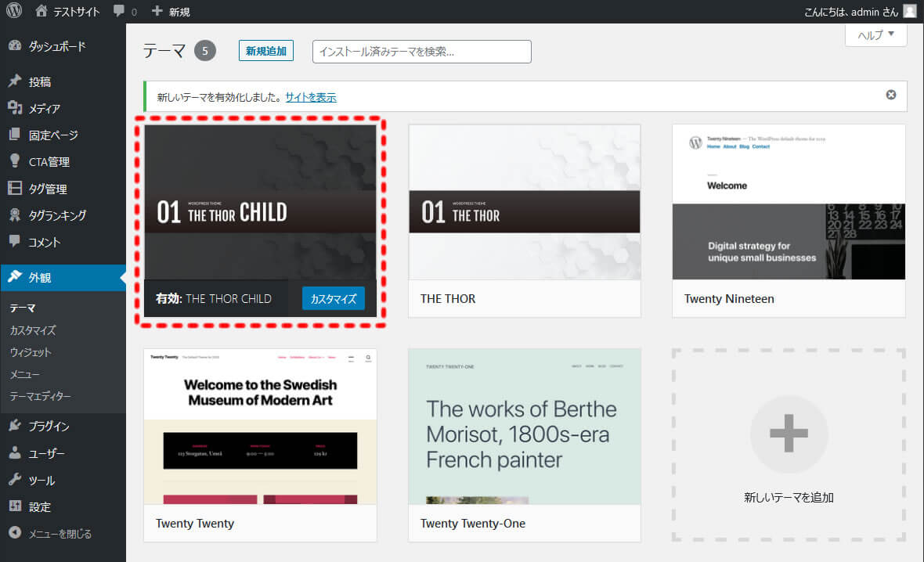
Task: Expand the ヘルプ dropdown
Action: [x=875, y=34]
